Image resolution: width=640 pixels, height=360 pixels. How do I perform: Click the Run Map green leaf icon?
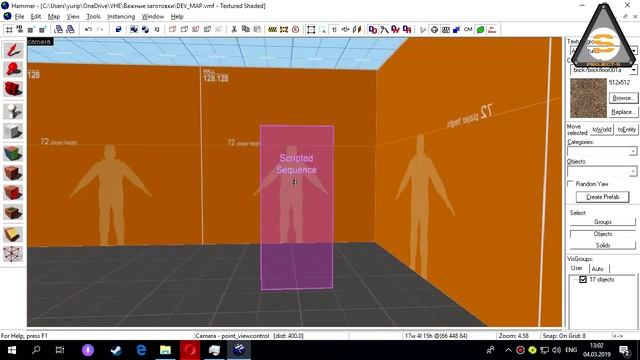(x=481, y=29)
